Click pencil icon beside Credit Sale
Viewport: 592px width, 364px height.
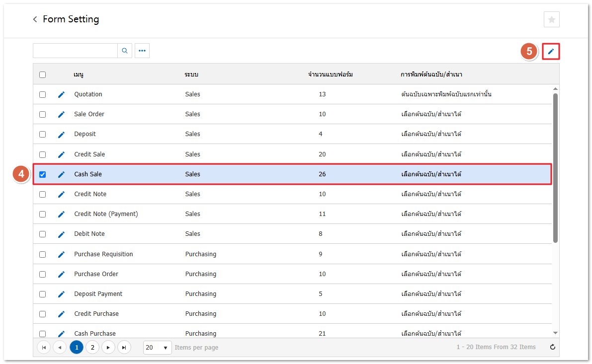[x=61, y=154]
